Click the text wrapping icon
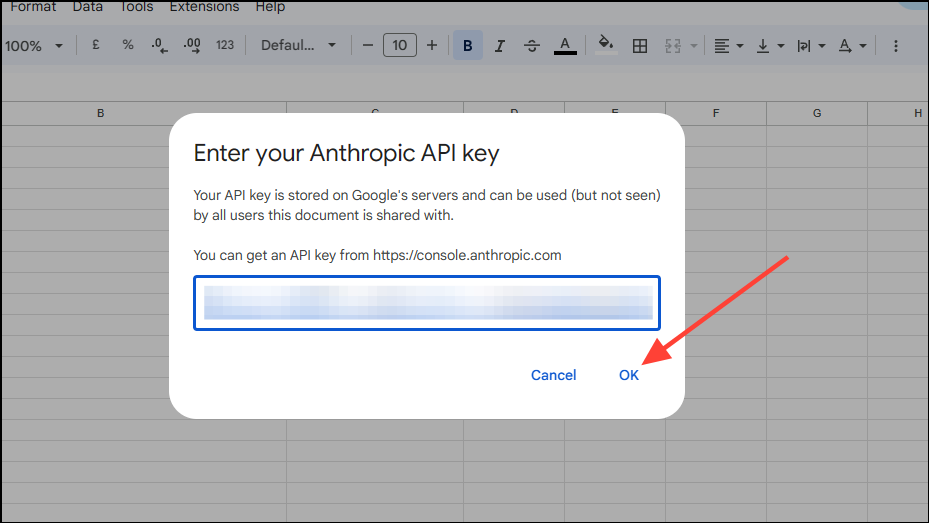This screenshot has width=929, height=523. coord(803,46)
